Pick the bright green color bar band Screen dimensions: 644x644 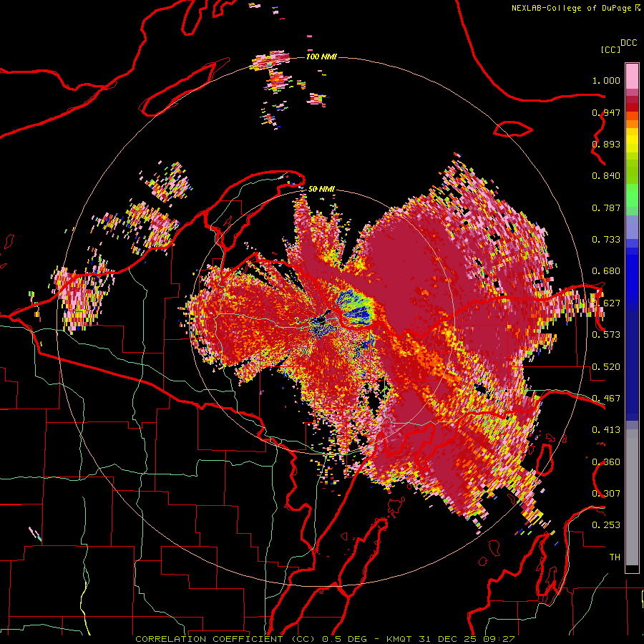(632, 196)
